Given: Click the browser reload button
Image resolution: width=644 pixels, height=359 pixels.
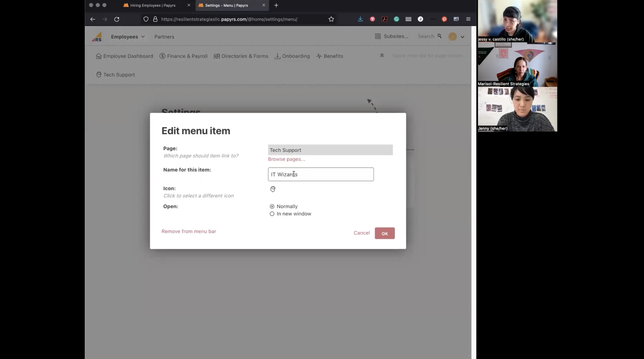Looking at the screenshot, I should coord(117,19).
